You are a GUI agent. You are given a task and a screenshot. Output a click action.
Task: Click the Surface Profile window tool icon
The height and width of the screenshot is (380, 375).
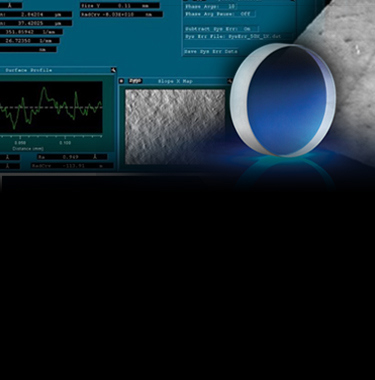click(x=113, y=70)
